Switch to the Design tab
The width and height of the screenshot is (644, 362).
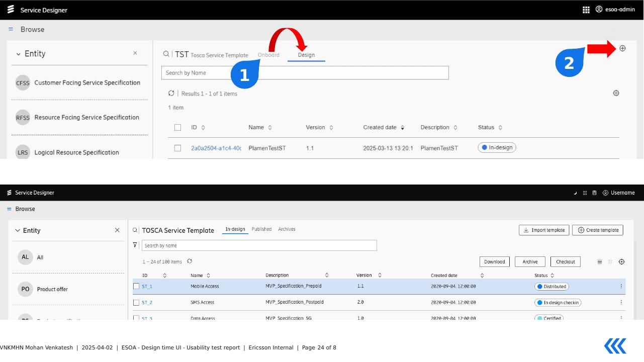(x=306, y=55)
